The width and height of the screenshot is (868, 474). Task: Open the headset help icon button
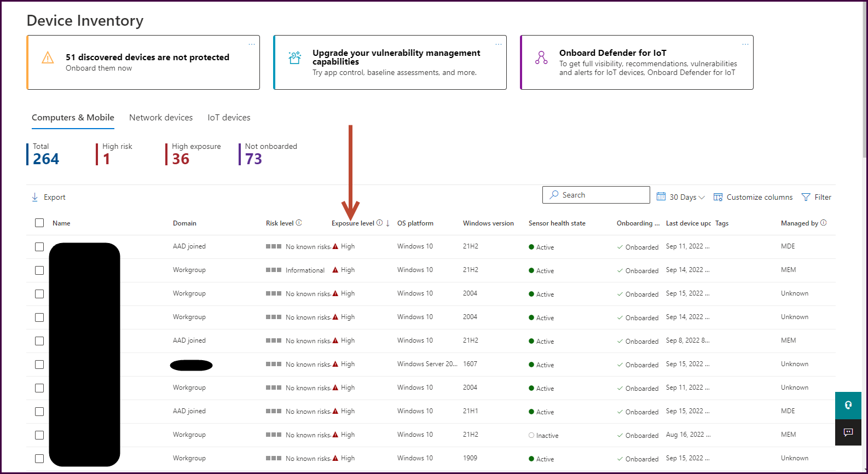[848, 405]
